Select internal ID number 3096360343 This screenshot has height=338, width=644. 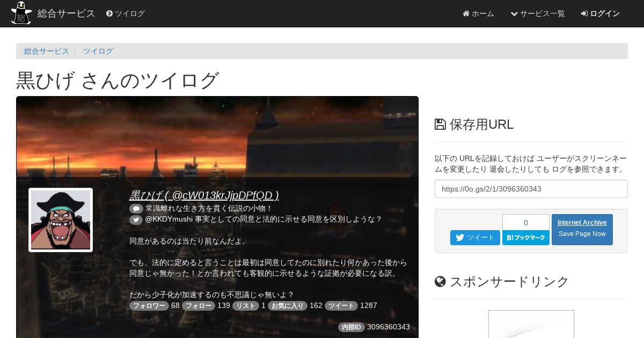coord(389,327)
